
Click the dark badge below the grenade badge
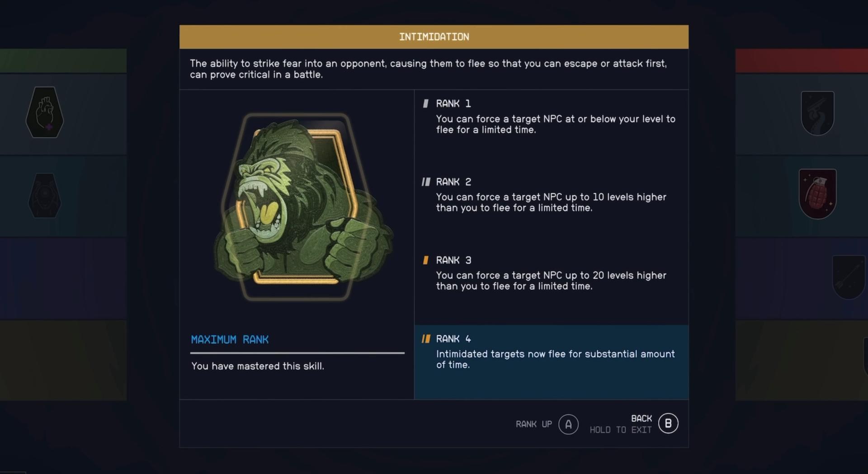pos(849,277)
